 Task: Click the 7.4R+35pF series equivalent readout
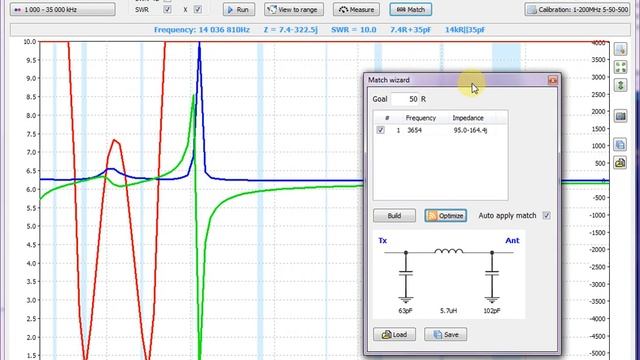[410, 30]
